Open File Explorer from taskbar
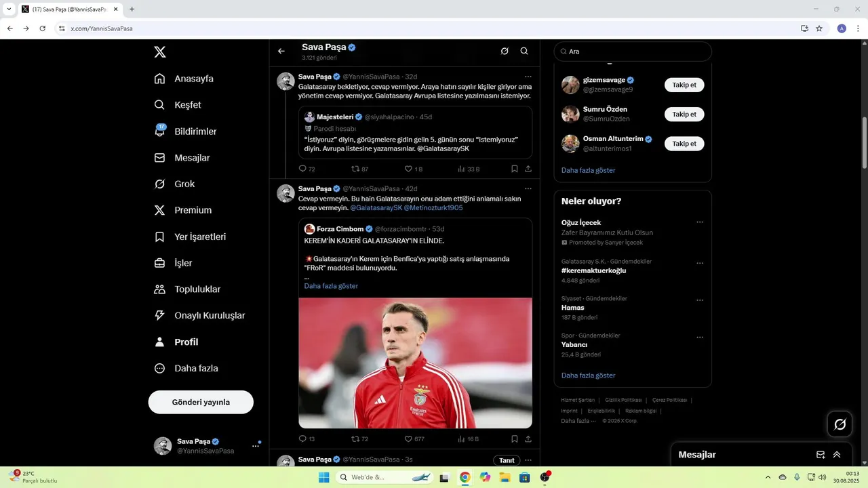This screenshot has height=488, width=868. coord(505,477)
